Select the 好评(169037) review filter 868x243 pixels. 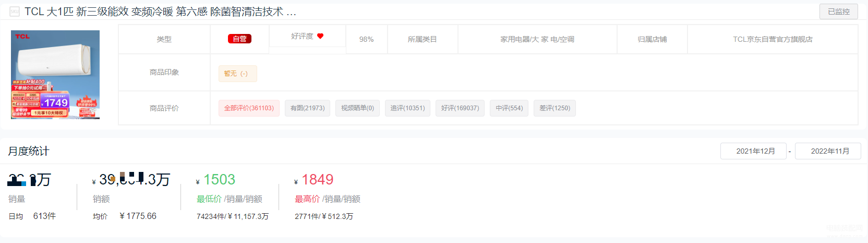tap(460, 108)
